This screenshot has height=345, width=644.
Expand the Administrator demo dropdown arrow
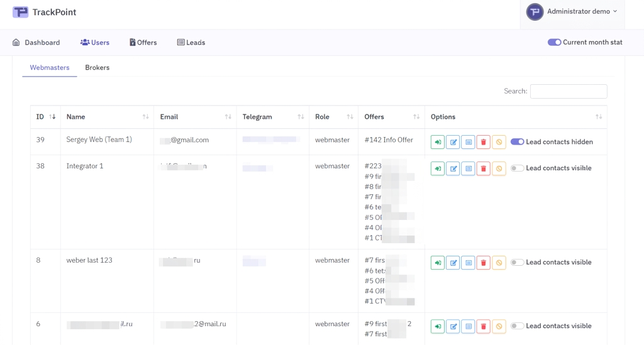pyautogui.click(x=615, y=11)
